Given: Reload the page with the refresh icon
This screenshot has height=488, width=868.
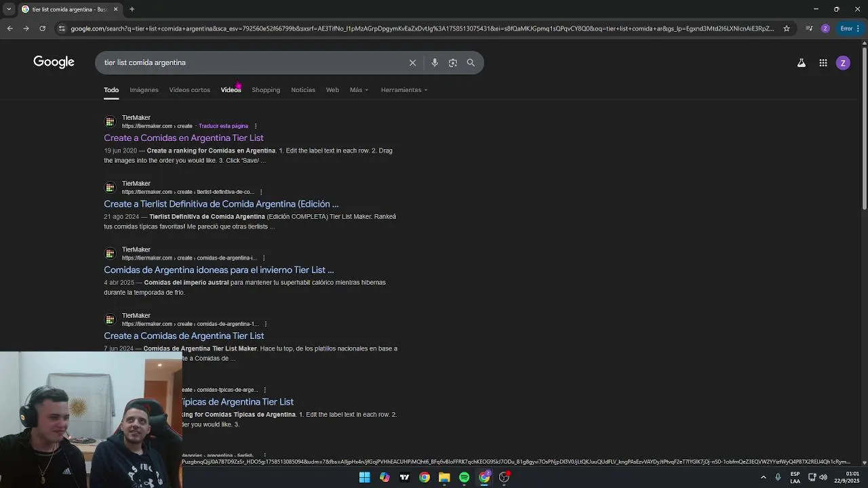Looking at the screenshot, I should point(42,28).
